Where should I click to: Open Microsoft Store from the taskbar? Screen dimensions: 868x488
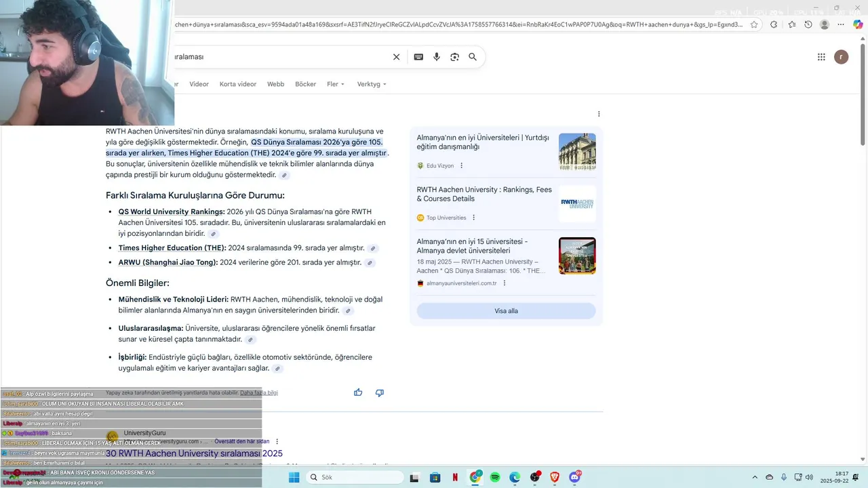pos(435,477)
